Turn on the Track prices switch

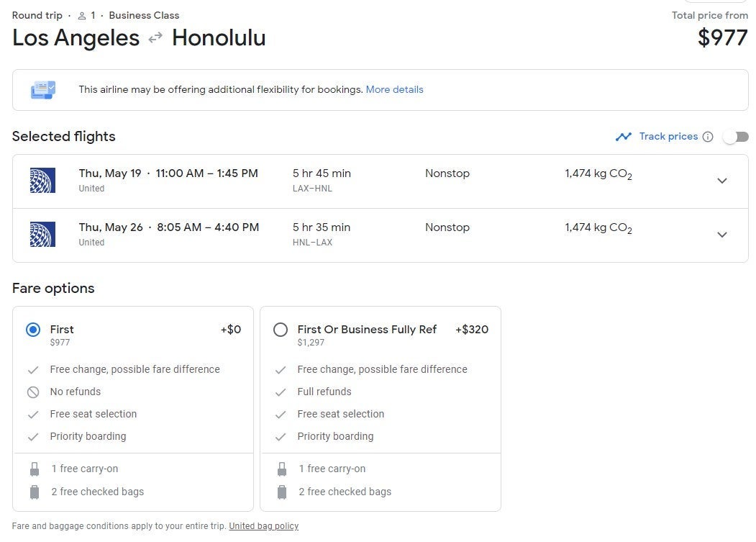736,137
